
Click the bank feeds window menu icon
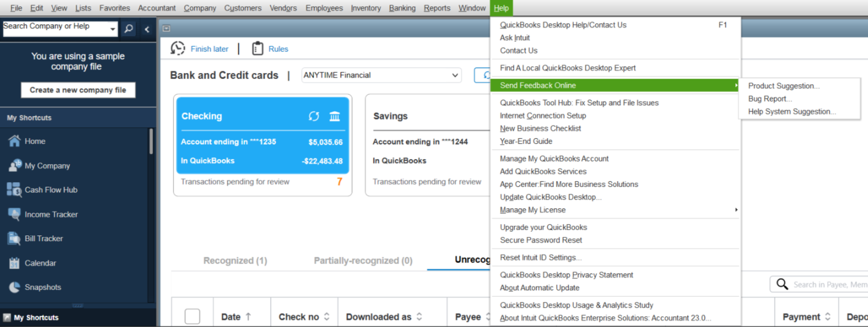click(x=166, y=28)
